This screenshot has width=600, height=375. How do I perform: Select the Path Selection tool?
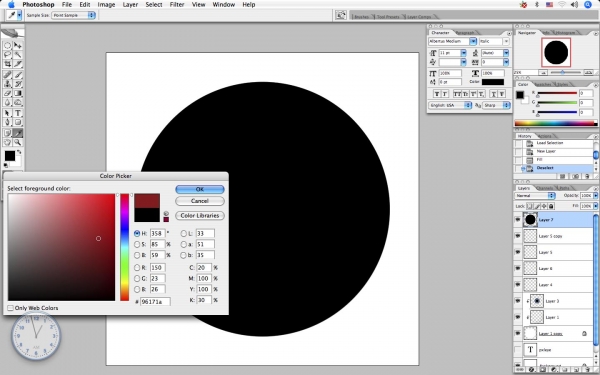click(x=7, y=113)
